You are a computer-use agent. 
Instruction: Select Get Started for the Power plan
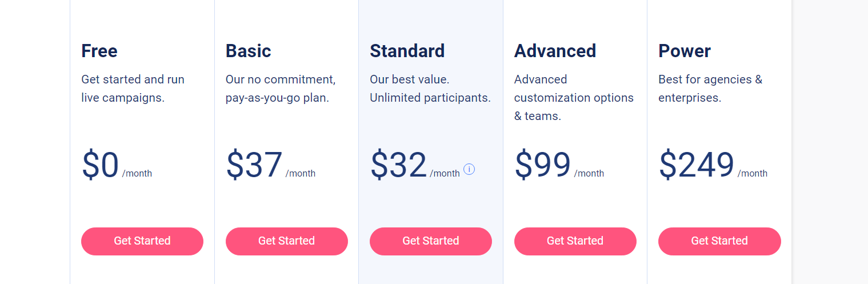click(719, 241)
